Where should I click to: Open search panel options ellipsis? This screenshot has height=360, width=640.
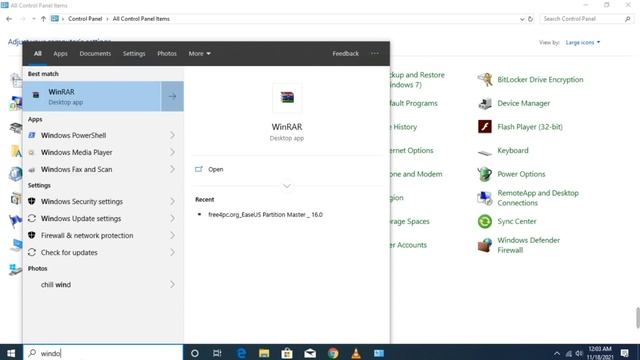[x=375, y=53]
